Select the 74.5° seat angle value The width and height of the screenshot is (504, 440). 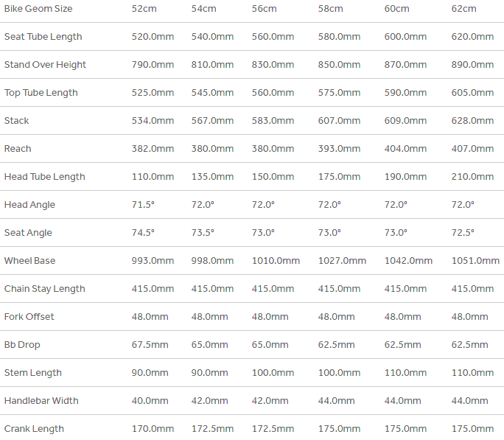(143, 233)
